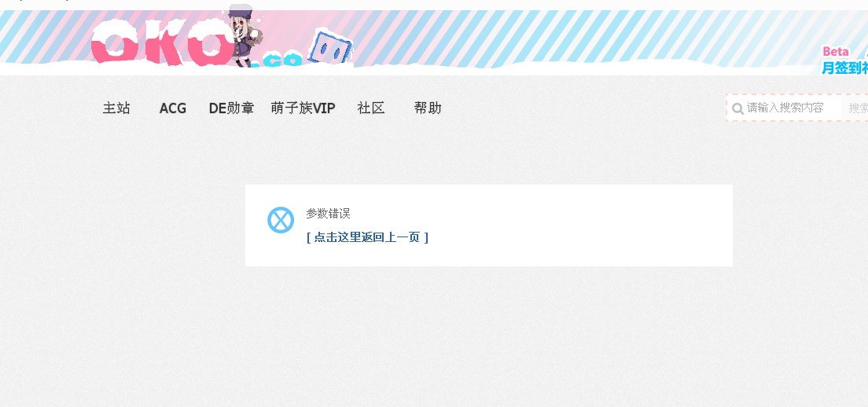Open the 社区 community menu
The height and width of the screenshot is (407, 868).
371,108
